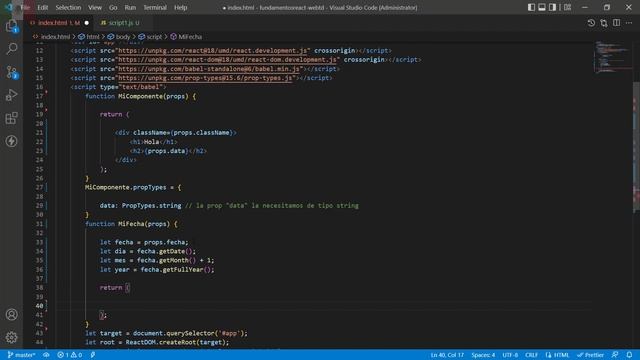Click the unsaved dot on index.html tab
Image resolution: width=640 pixels, height=360 pixels.
coord(87,23)
